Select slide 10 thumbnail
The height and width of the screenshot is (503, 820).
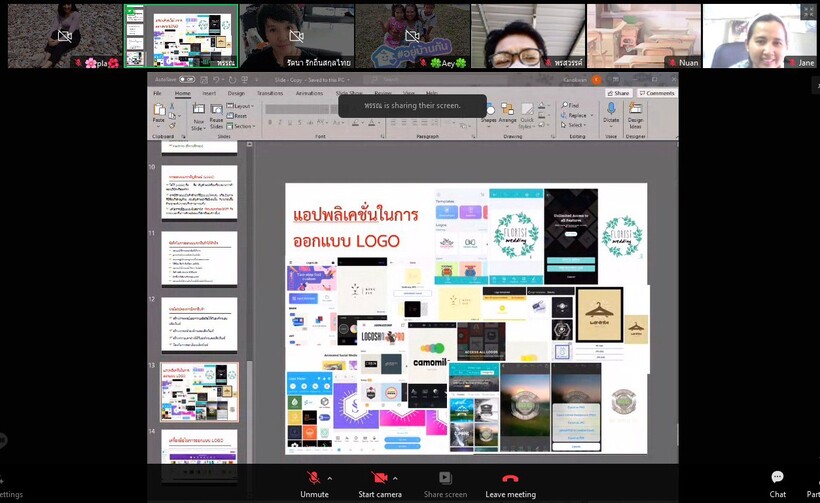199,192
